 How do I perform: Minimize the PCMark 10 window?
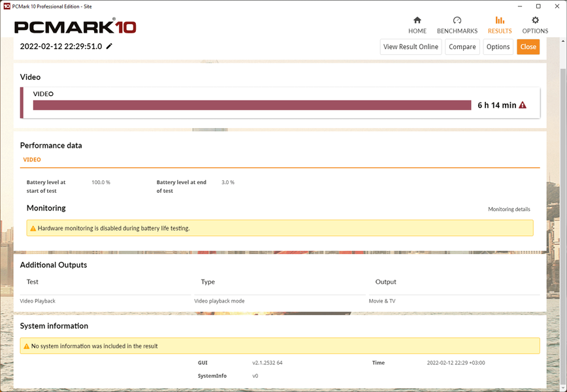(520, 6)
